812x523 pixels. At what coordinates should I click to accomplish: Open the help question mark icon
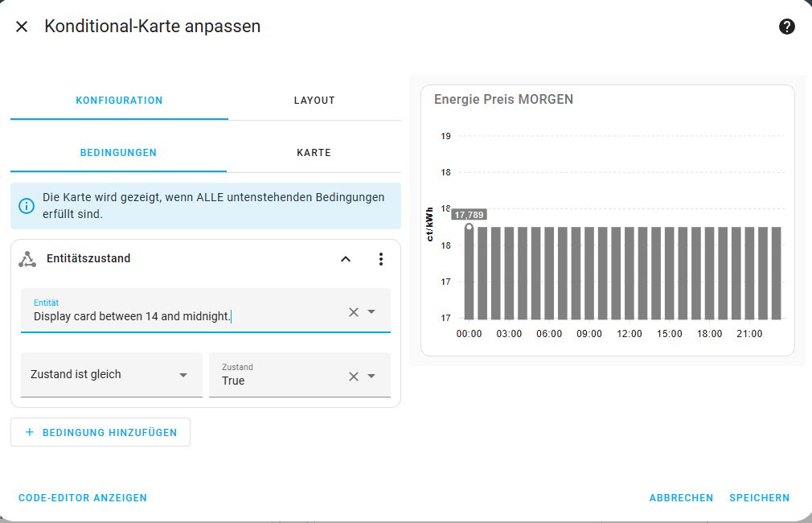click(786, 27)
